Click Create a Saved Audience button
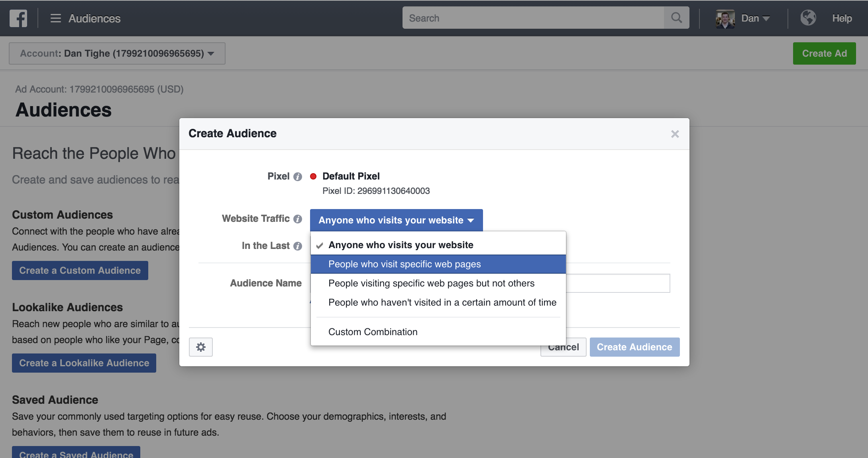This screenshot has height=458, width=868. tap(76, 452)
